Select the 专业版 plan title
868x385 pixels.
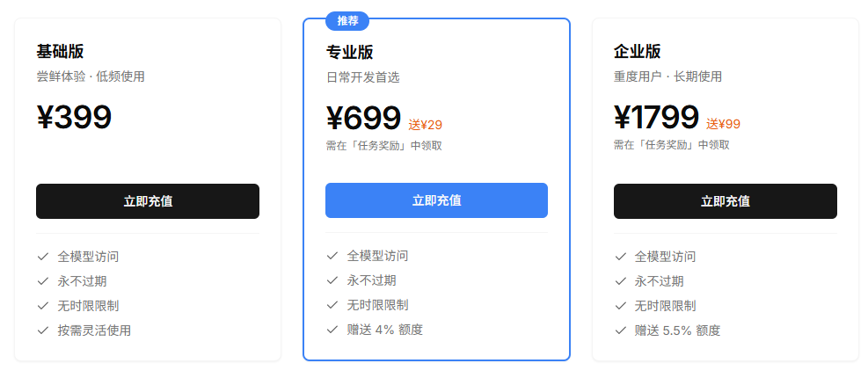click(349, 52)
